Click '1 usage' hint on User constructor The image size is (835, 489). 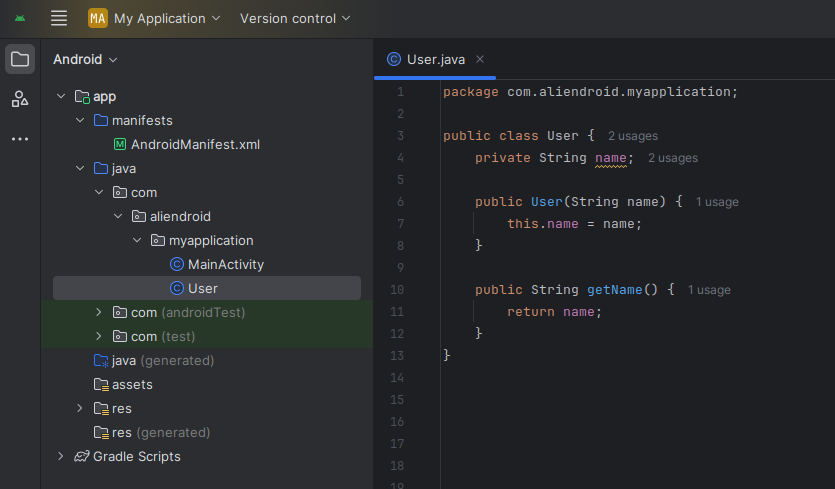point(717,202)
